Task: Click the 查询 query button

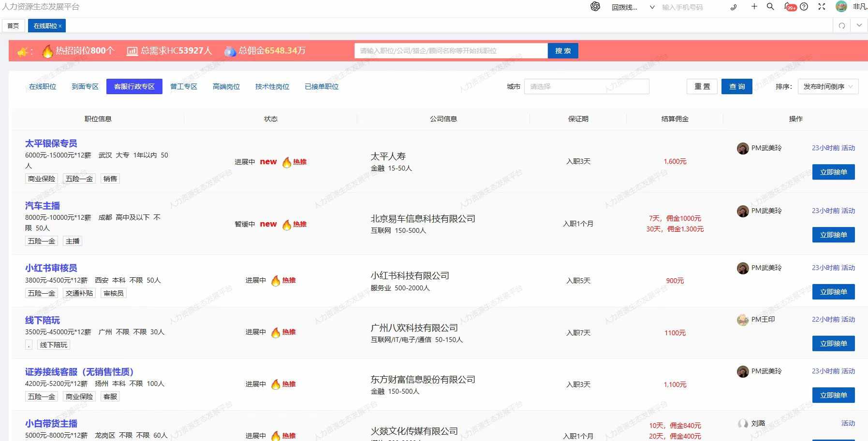Action: pos(737,86)
